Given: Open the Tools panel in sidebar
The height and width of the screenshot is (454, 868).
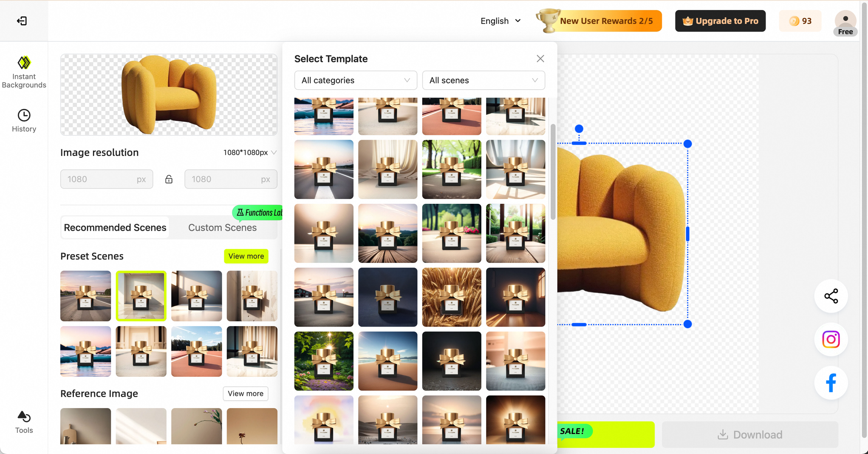Looking at the screenshot, I should click(24, 421).
